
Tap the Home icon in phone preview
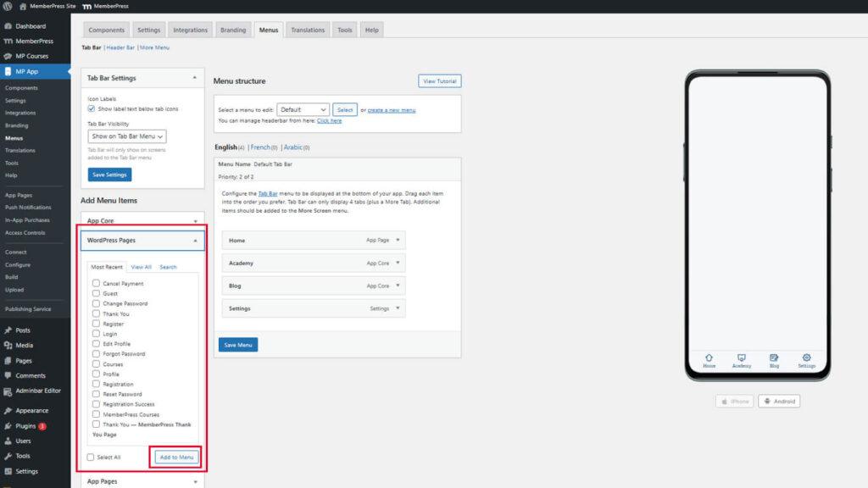709,358
